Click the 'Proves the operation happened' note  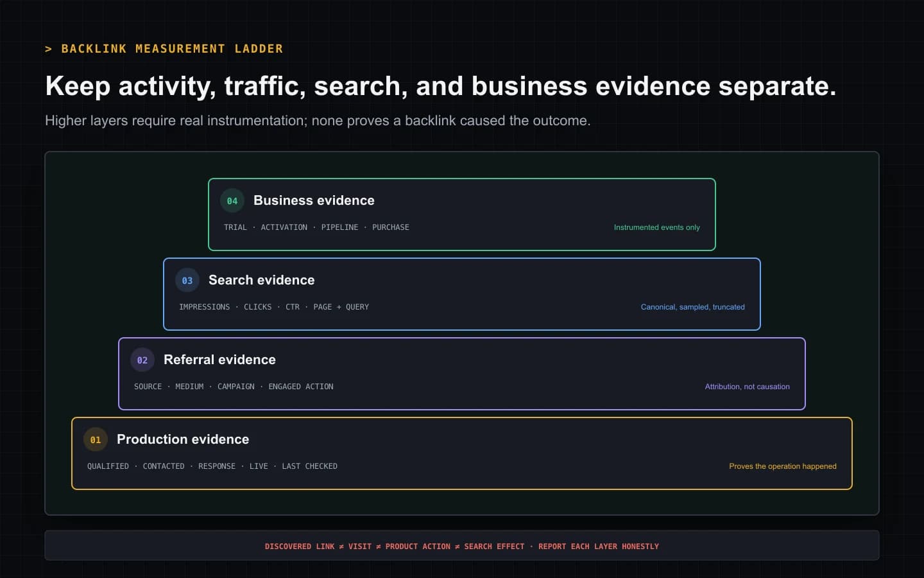pyautogui.click(x=782, y=466)
